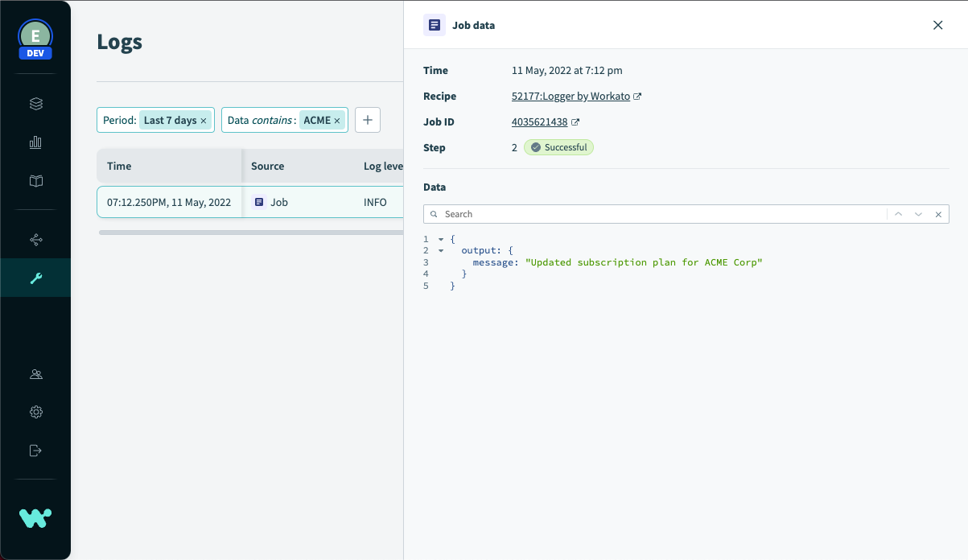The width and height of the screenshot is (968, 560).
Task: Open the team members people icon
Action: (x=35, y=374)
